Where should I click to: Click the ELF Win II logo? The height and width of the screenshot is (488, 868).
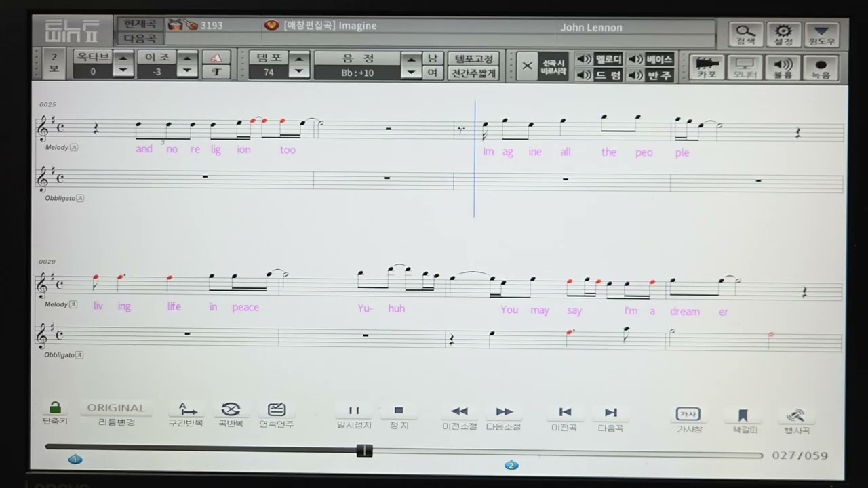tap(71, 31)
